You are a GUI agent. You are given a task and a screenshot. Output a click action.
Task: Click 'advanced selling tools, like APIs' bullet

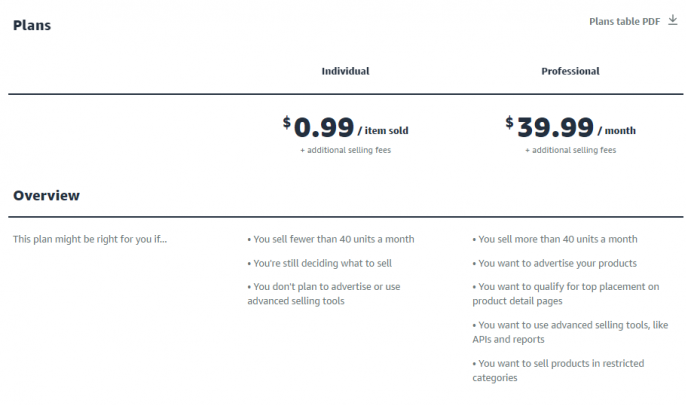pyautogui.click(x=570, y=332)
